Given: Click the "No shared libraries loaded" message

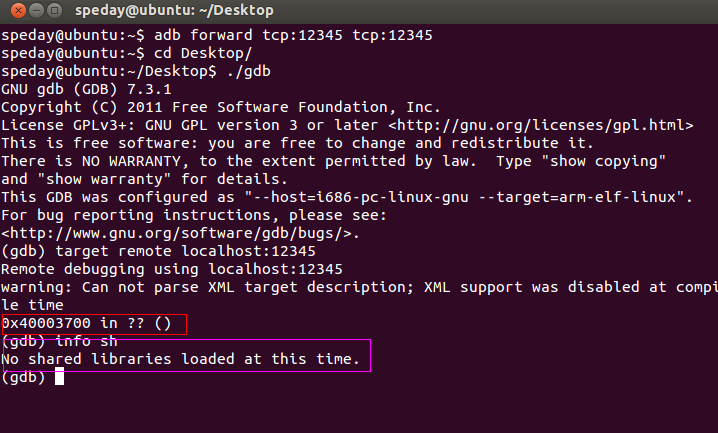Looking at the screenshot, I should pyautogui.click(x=180, y=359).
